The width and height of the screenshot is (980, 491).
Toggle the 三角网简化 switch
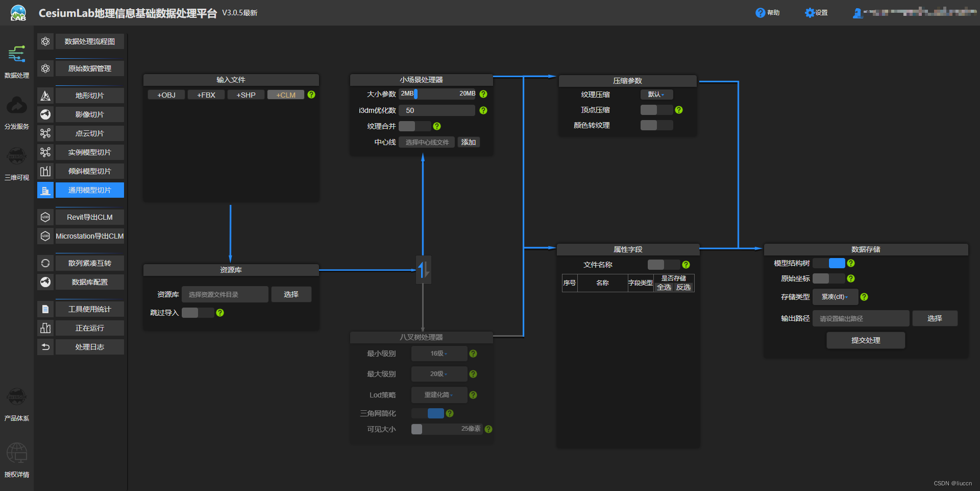tap(428, 413)
